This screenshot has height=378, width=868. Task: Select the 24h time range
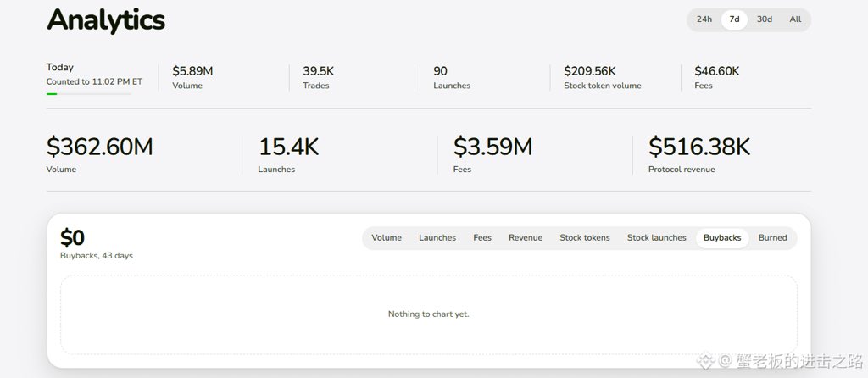pyautogui.click(x=704, y=19)
